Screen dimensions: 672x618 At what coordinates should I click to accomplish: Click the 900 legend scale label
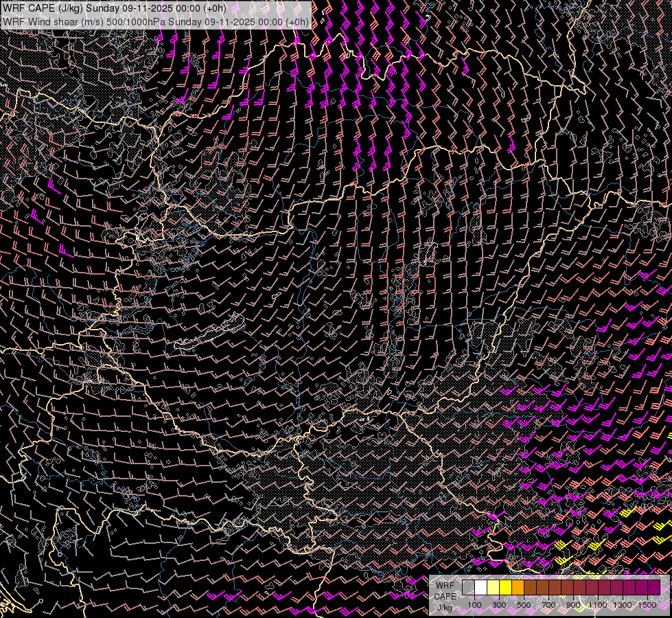tap(573, 605)
